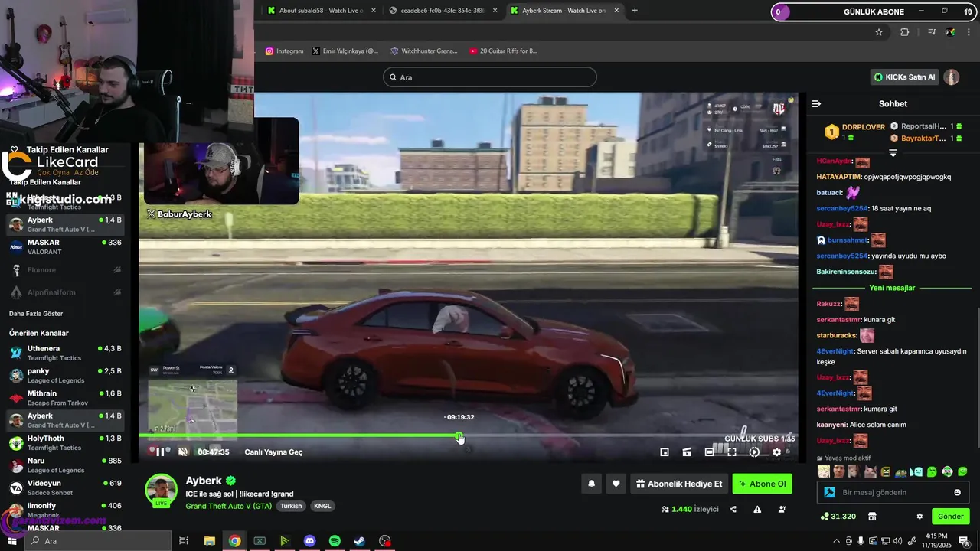Screen dimensions: 980x551
Task: Open Instagram bookmark
Action: point(285,51)
